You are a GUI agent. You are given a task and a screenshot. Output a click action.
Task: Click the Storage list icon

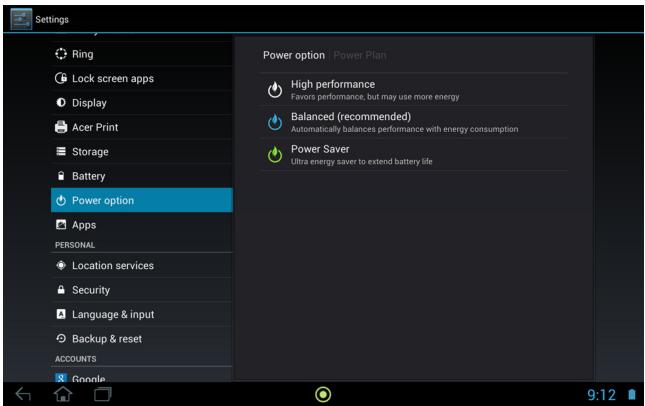[61, 151]
